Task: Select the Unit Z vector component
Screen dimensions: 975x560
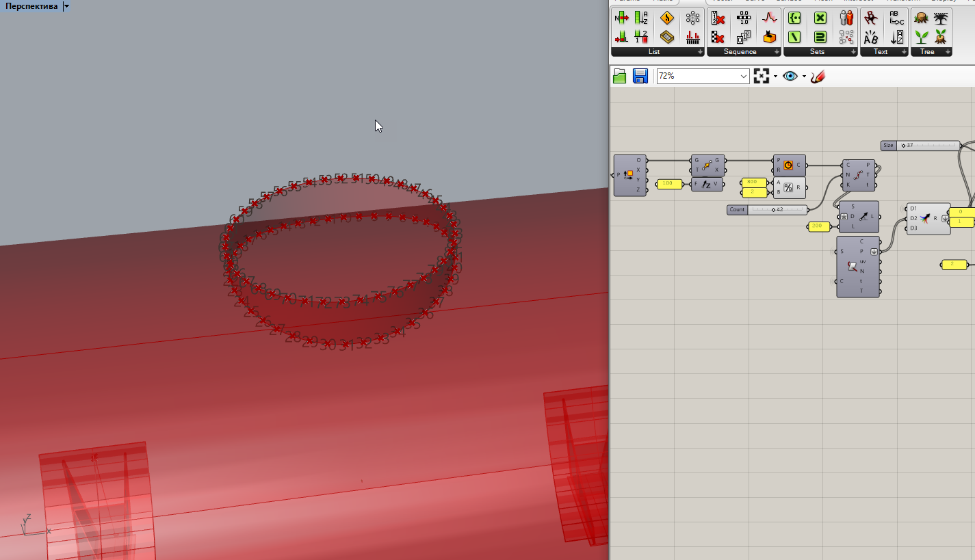Action: tap(707, 184)
